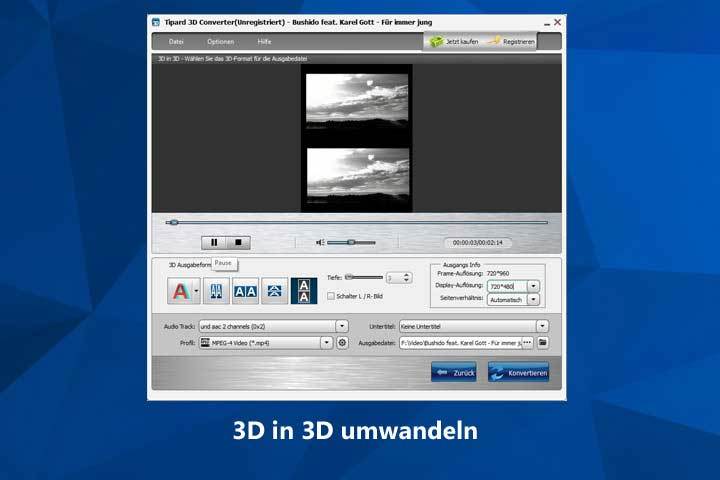Choose side-by-side half-width 3D format

[x=217, y=291]
